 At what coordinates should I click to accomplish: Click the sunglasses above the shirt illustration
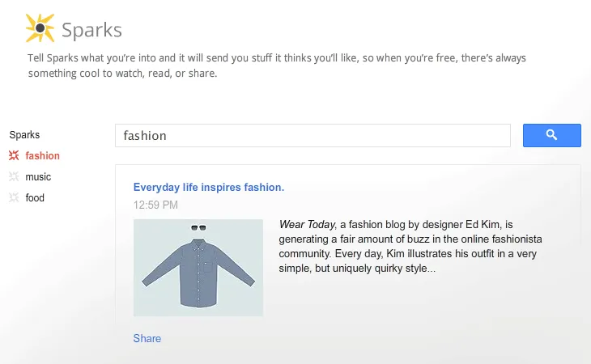(x=198, y=228)
